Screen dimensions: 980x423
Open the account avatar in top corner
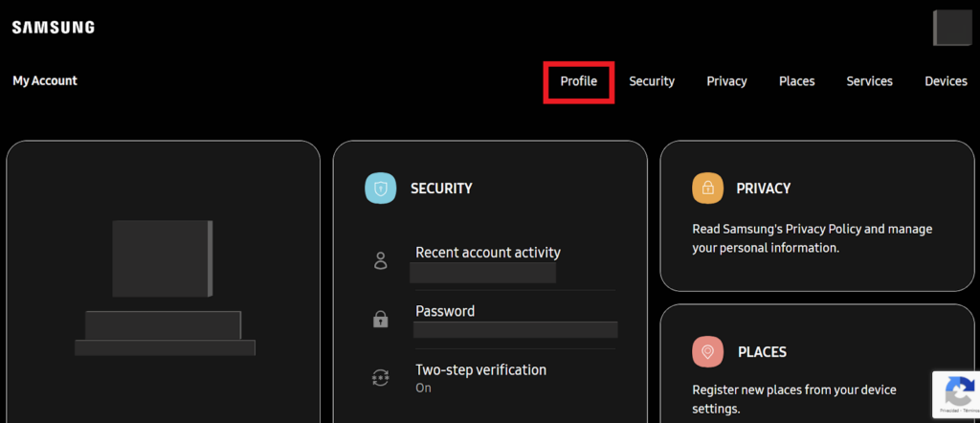(x=952, y=28)
